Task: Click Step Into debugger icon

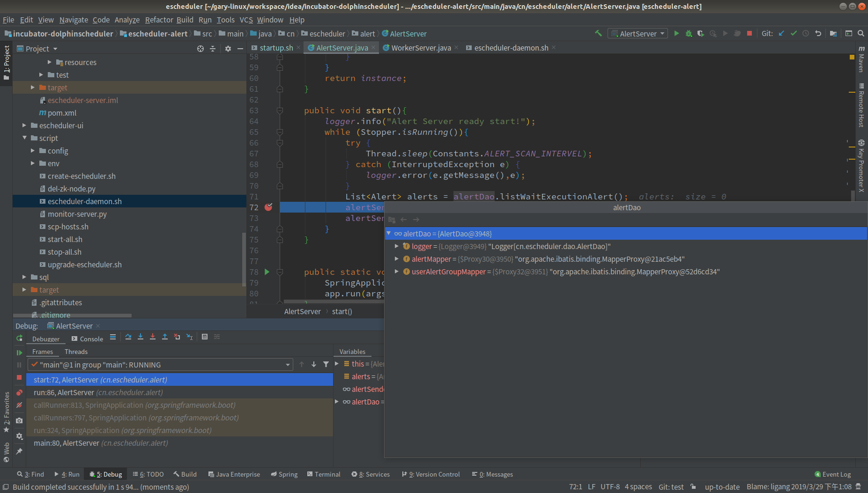Action: click(x=141, y=337)
